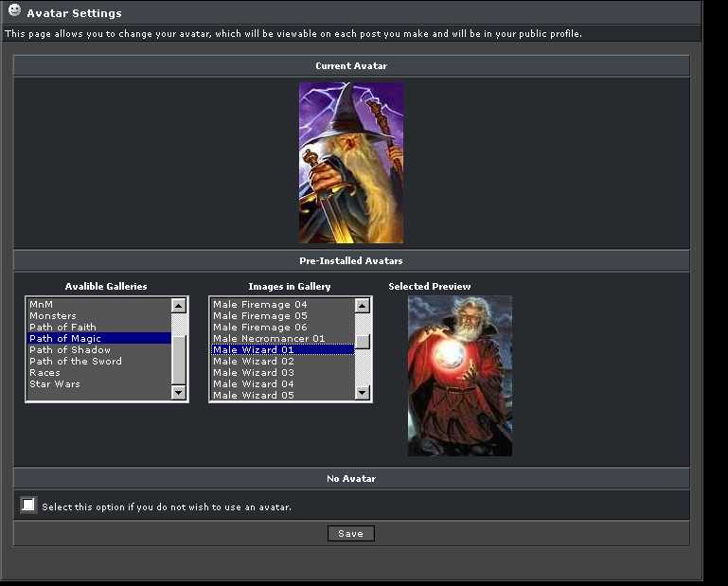The height and width of the screenshot is (586, 728).
Task: Click galleries list scroll down arrow
Action: 179,393
